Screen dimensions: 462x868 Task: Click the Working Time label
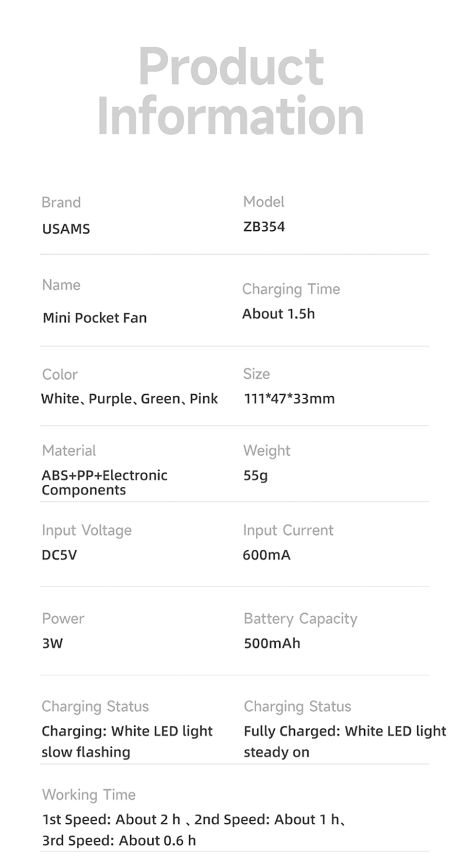click(89, 795)
